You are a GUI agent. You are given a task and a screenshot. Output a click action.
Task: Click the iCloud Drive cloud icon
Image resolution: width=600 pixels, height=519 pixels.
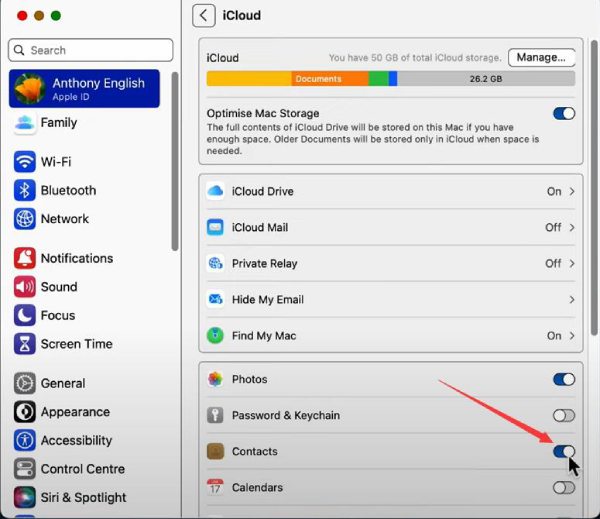tap(215, 191)
